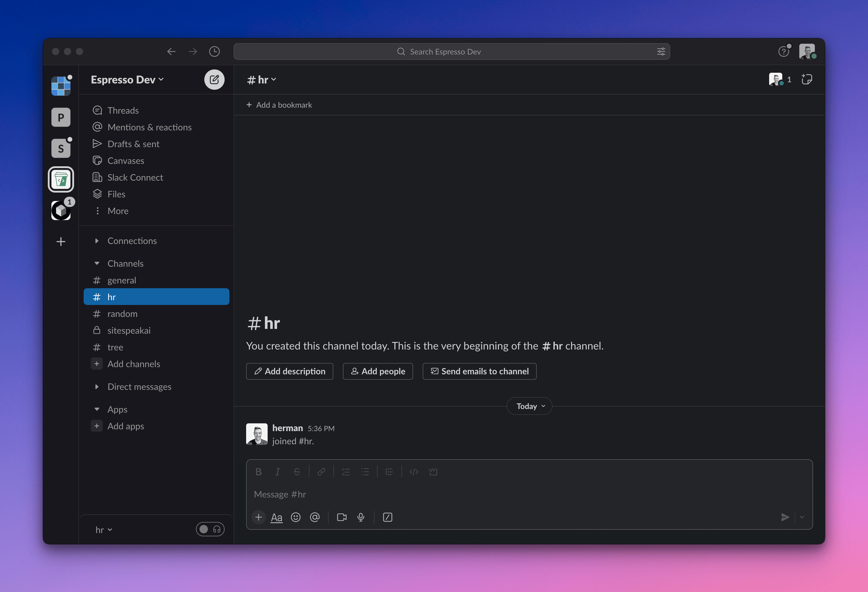Go back with the left arrow

pos(171,52)
